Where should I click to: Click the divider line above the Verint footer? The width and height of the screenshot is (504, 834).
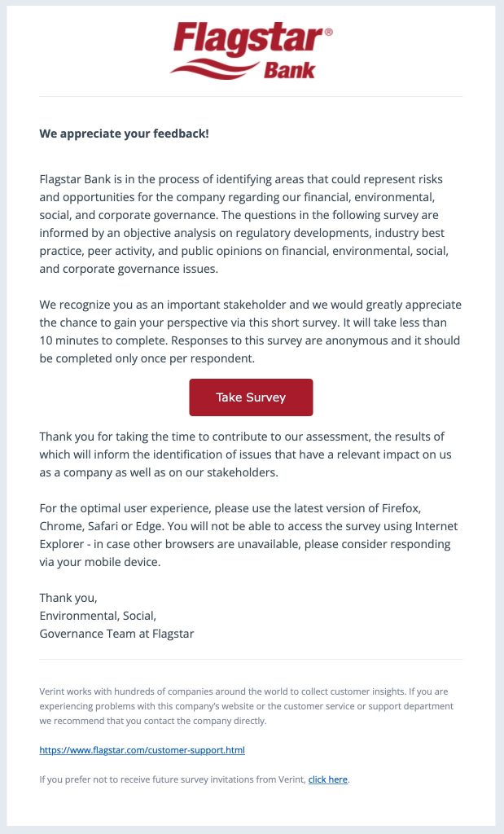[x=251, y=660]
